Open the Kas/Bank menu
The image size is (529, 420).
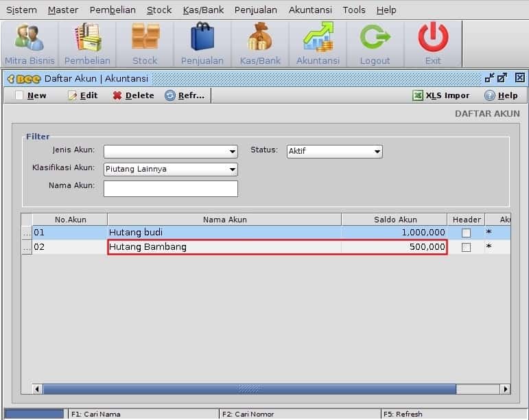(x=203, y=10)
